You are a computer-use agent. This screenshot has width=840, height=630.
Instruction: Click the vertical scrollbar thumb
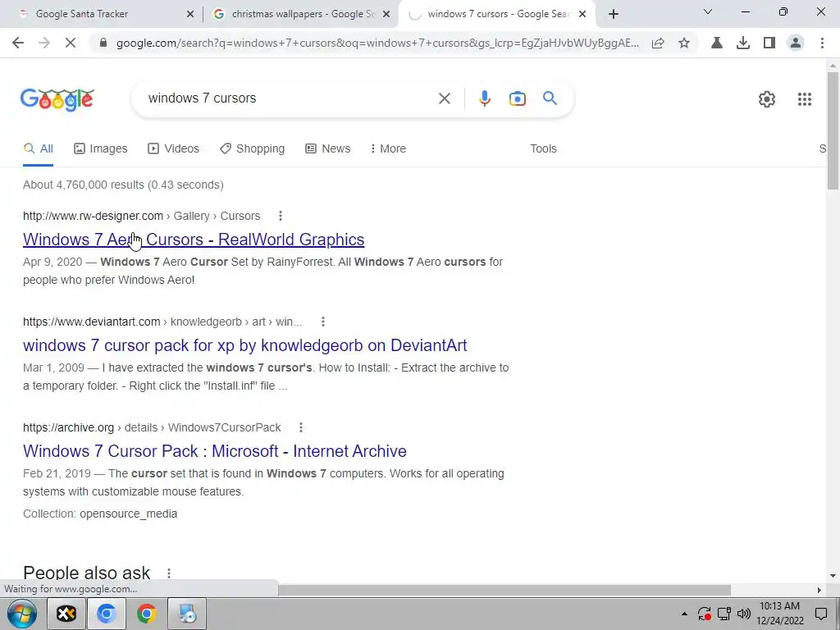[x=833, y=130]
